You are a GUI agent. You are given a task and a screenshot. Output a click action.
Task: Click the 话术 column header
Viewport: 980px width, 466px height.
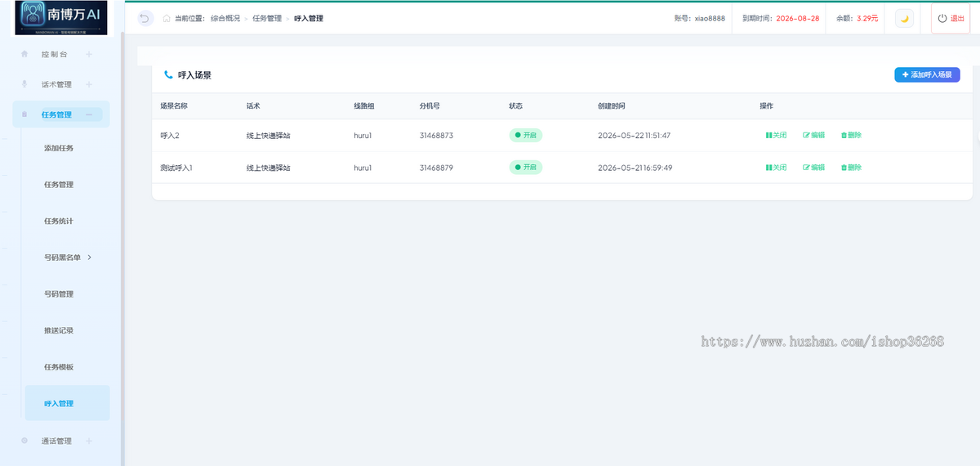254,106
